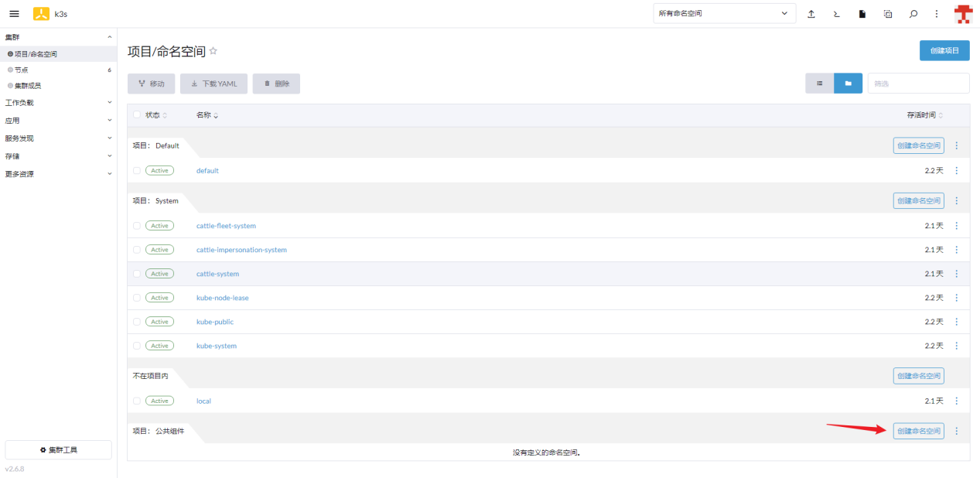Screen dimensions: 980x478
Task: Click the import YAML upload icon
Action: click(811, 14)
